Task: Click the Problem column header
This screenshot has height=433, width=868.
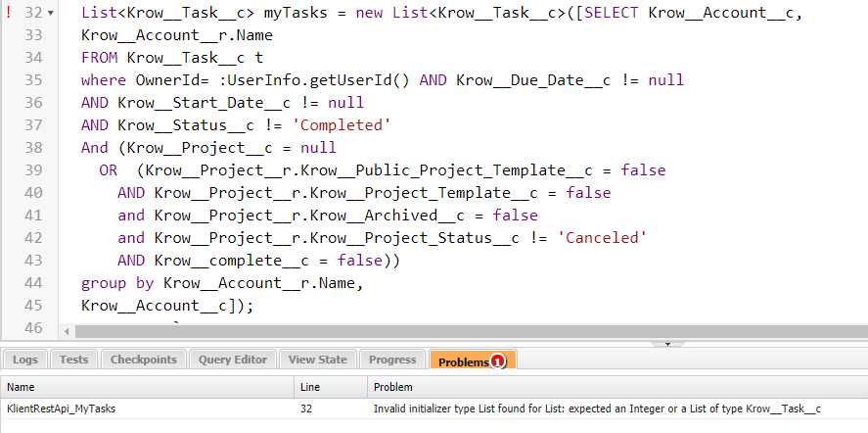Action: (617, 387)
